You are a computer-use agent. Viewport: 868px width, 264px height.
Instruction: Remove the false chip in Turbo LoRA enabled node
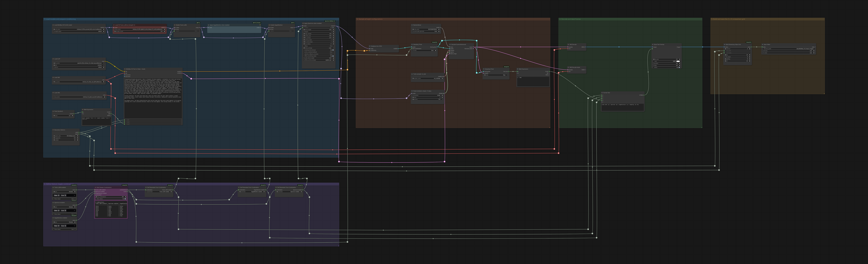59,196
